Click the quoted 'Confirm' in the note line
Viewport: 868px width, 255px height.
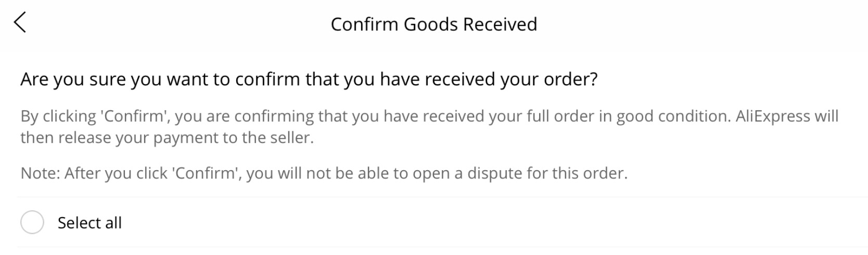[x=206, y=173]
